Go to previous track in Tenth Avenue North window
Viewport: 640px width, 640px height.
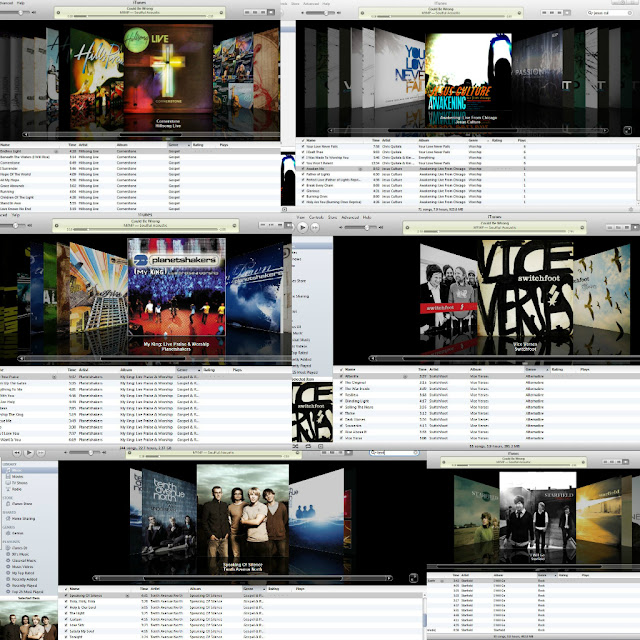coord(17,453)
